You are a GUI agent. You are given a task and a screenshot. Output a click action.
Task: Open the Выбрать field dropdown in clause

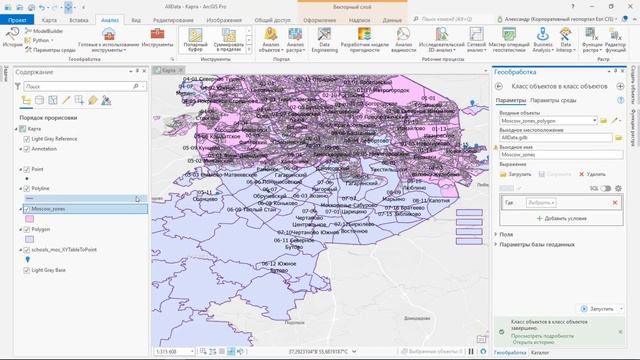541,202
